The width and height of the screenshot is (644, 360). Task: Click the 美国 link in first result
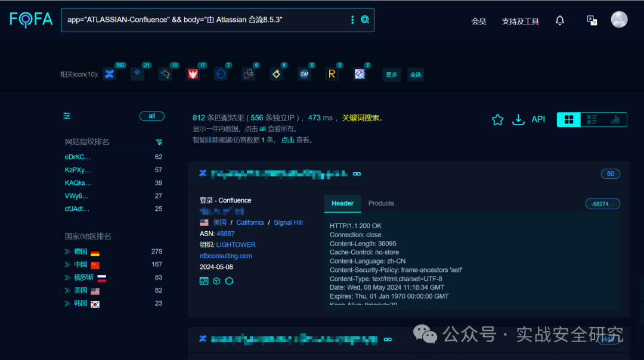click(219, 222)
